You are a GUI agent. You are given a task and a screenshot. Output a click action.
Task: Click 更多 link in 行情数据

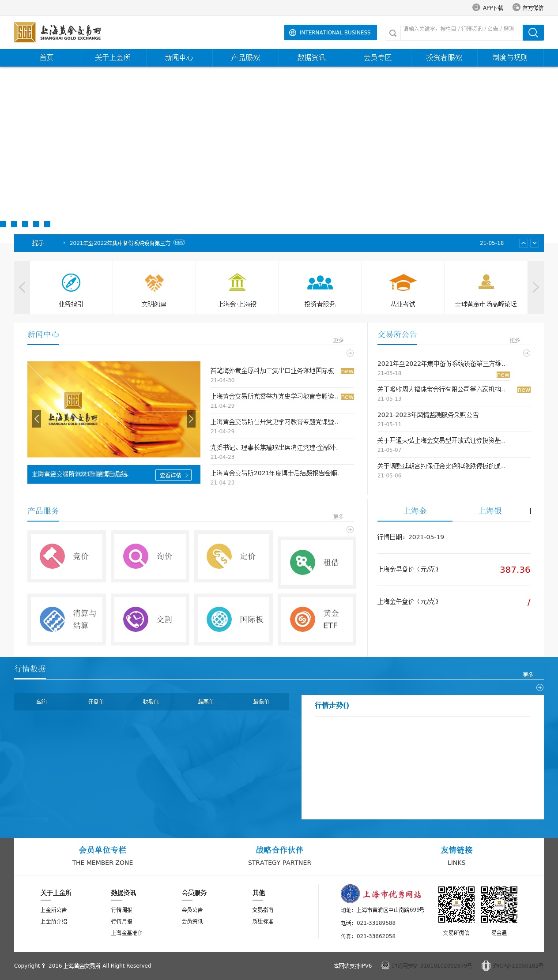[x=528, y=675]
